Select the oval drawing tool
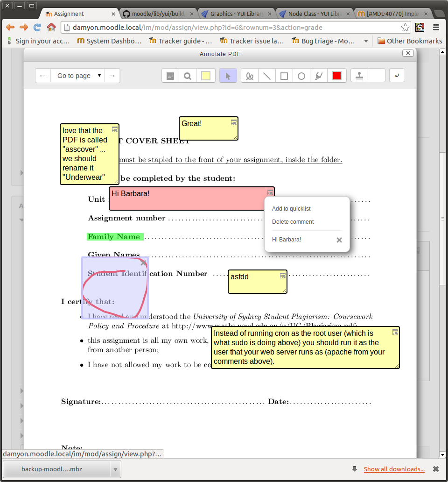 click(301, 76)
